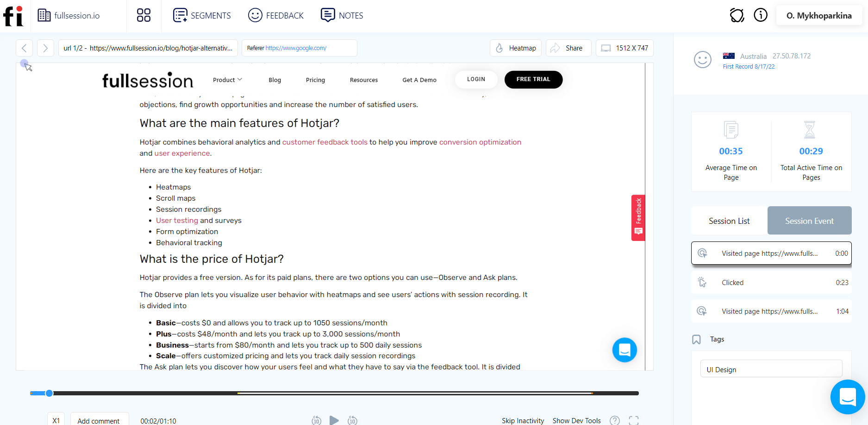
Task: Click the Australia flag icon
Action: point(729,56)
